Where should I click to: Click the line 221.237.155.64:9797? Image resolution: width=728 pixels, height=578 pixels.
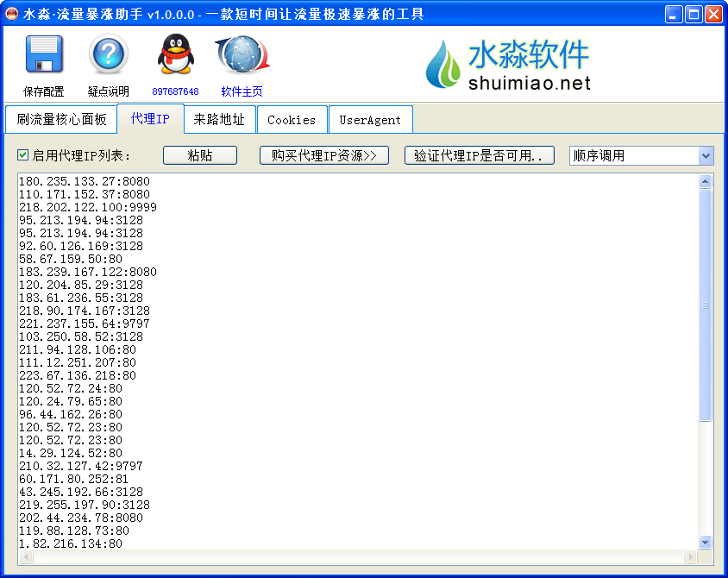click(85, 324)
